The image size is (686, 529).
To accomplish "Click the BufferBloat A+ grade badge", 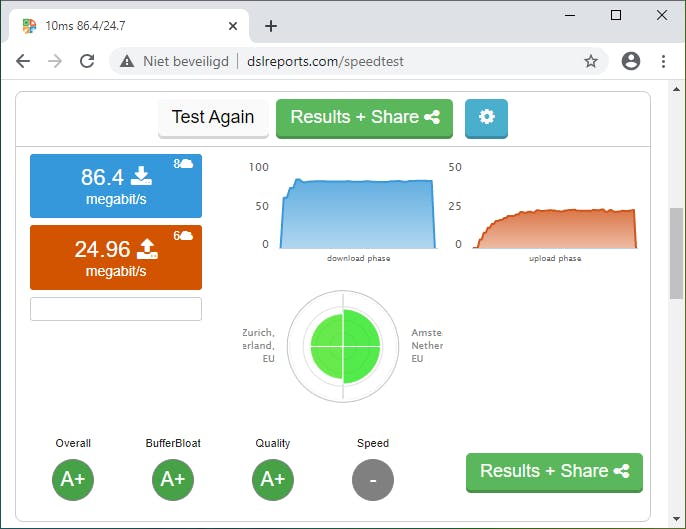I will 173,480.
